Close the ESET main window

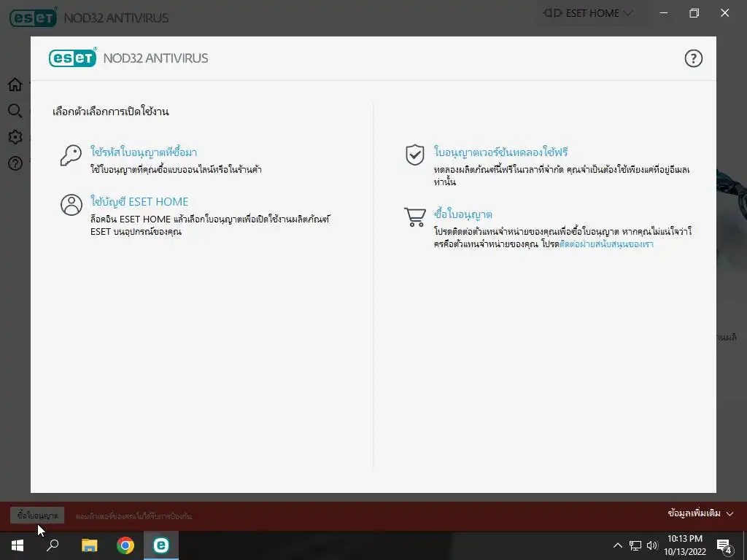pyautogui.click(x=724, y=13)
